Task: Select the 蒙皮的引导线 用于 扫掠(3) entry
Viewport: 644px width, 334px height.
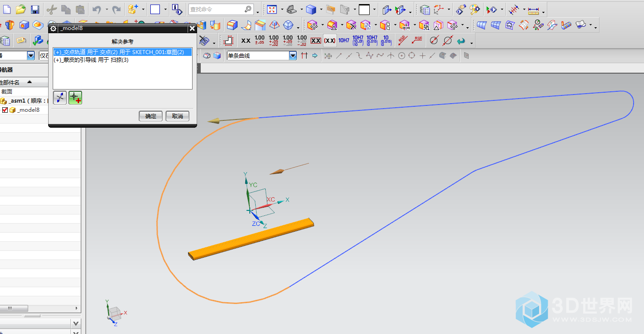Action: 91,60
